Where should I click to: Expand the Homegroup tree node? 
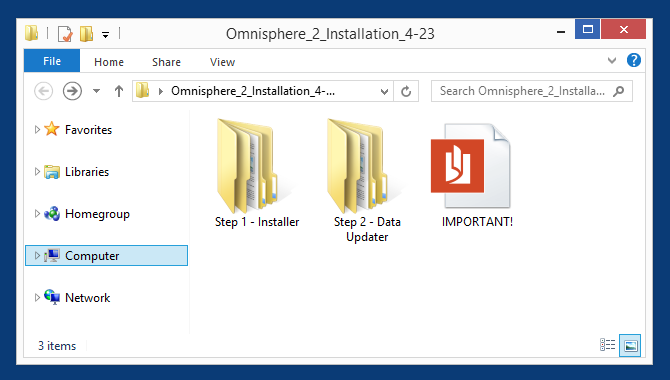tap(37, 213)
